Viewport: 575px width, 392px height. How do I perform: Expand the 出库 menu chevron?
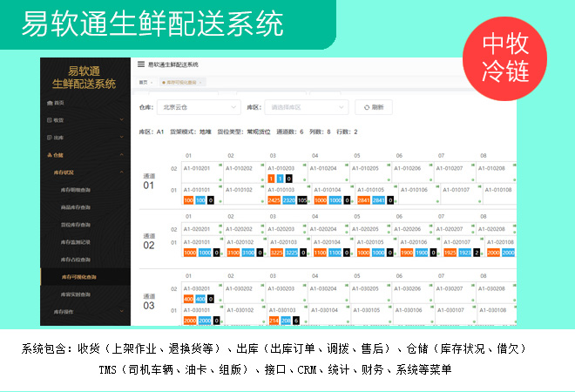coord(122,137)
